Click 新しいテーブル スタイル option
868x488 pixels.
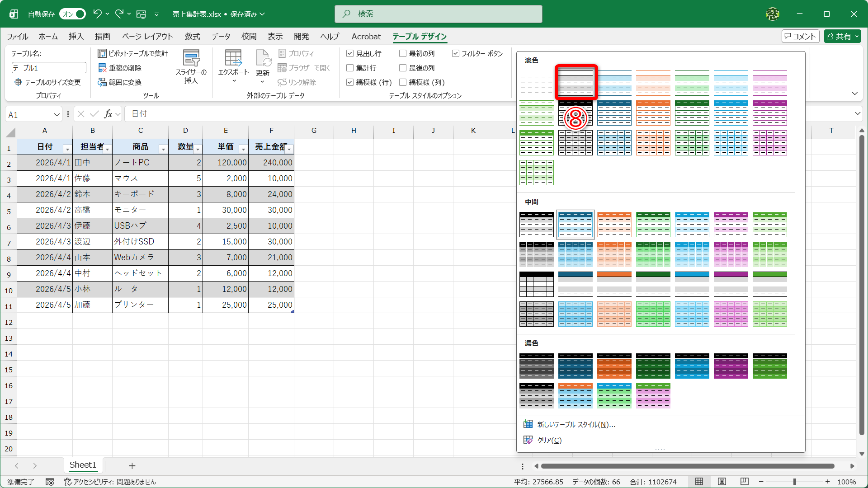[x=576, y=424]
